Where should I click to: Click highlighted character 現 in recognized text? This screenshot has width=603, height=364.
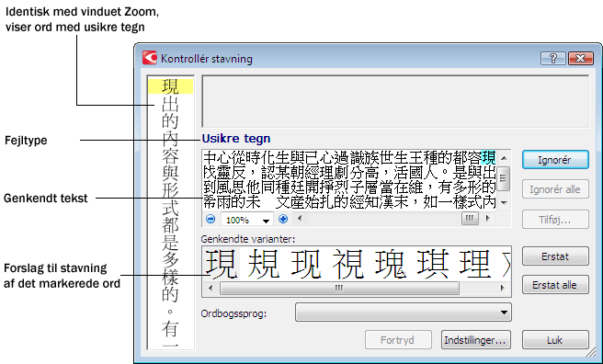point(488,158)
